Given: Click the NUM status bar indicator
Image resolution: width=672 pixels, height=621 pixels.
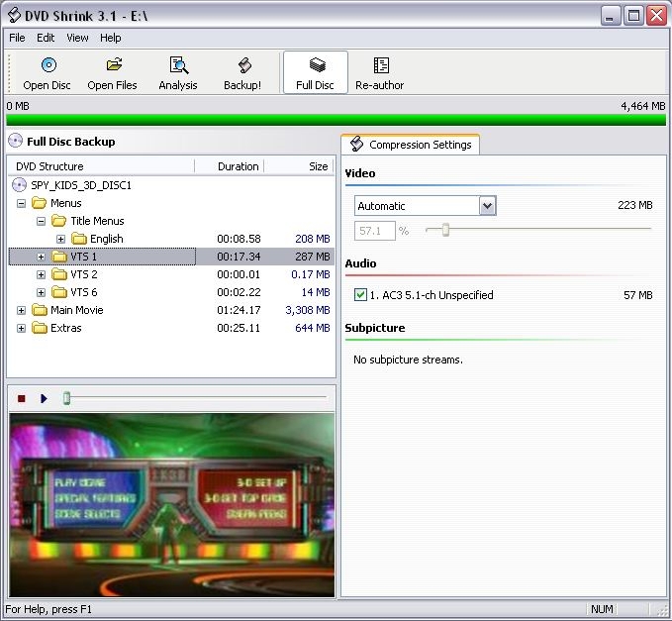Looking at the screenshot, I should pyautogui.click(x=602, y=609).
